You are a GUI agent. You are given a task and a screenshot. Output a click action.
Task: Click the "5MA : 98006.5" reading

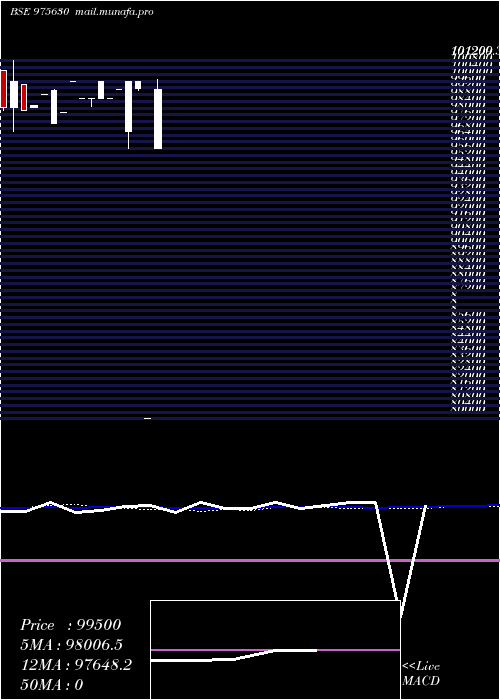(72, 645)
